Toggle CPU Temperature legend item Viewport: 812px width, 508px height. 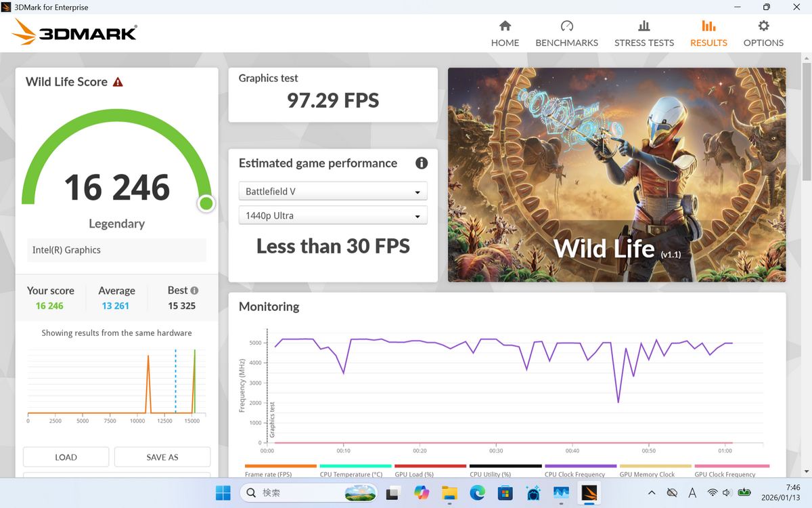coord(356,471)
